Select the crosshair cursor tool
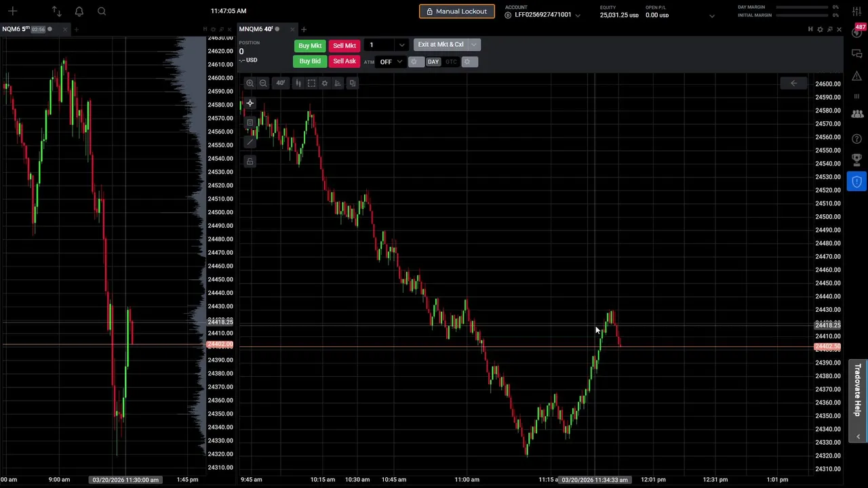The image size is (868, 488). (250, 104)
